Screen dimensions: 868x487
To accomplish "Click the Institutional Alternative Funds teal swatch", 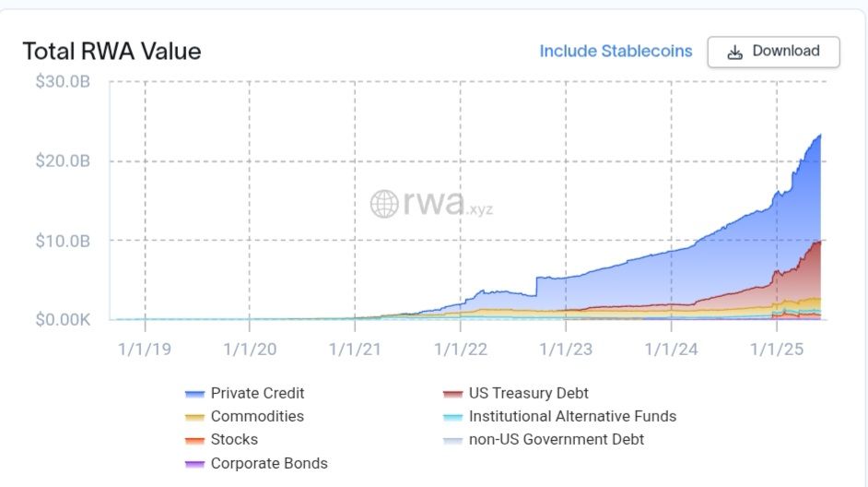I will [452, 417].
